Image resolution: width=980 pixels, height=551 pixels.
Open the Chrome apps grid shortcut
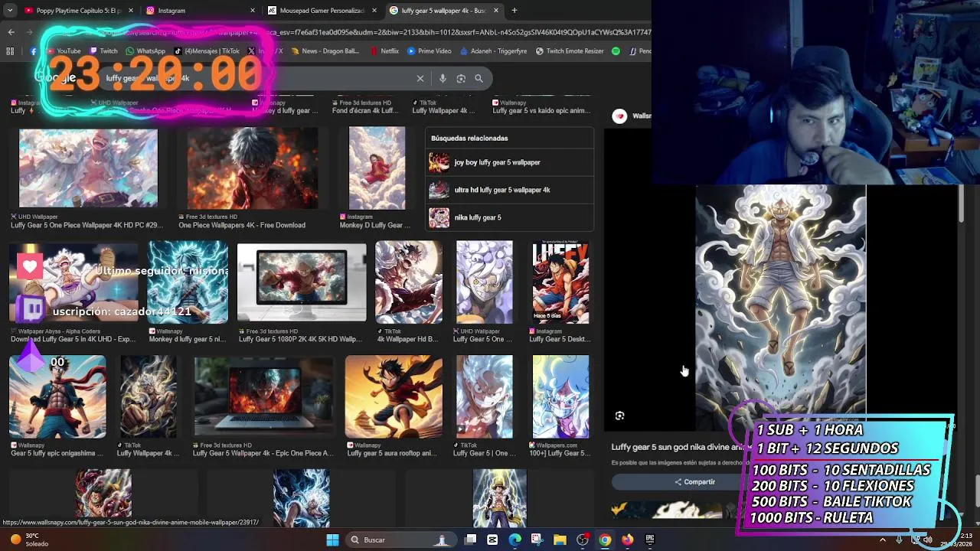10,51
